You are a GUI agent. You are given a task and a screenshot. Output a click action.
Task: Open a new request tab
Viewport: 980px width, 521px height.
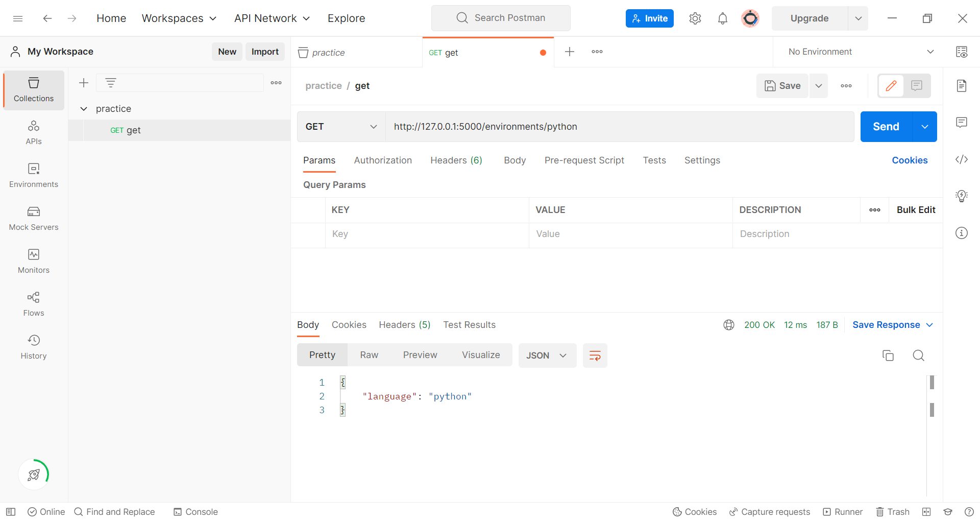[570, 52]
